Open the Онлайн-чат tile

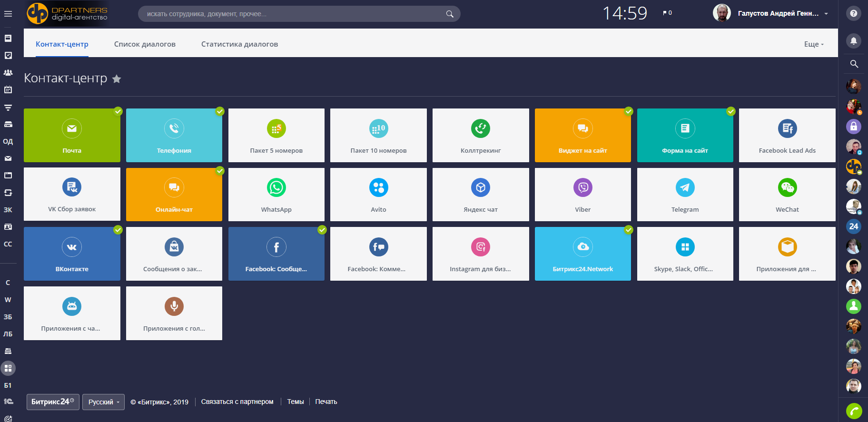tap(174, 195)
